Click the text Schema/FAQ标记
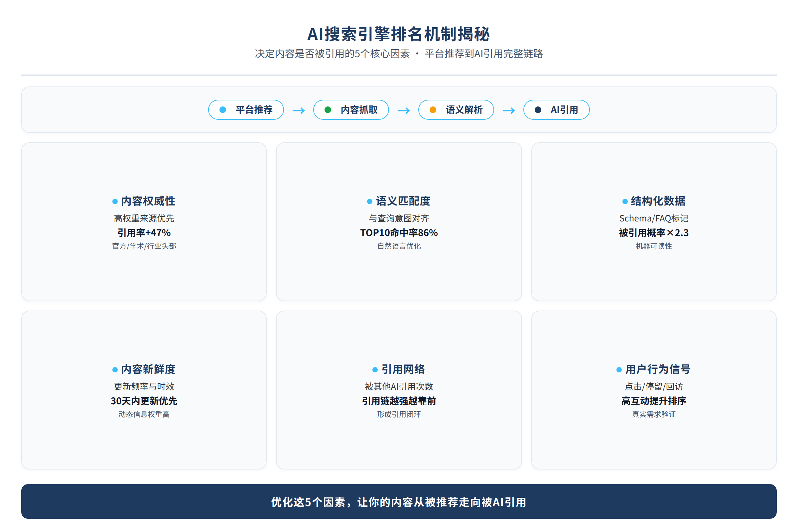The image size is (798, 532). click(x=654, y=218)
